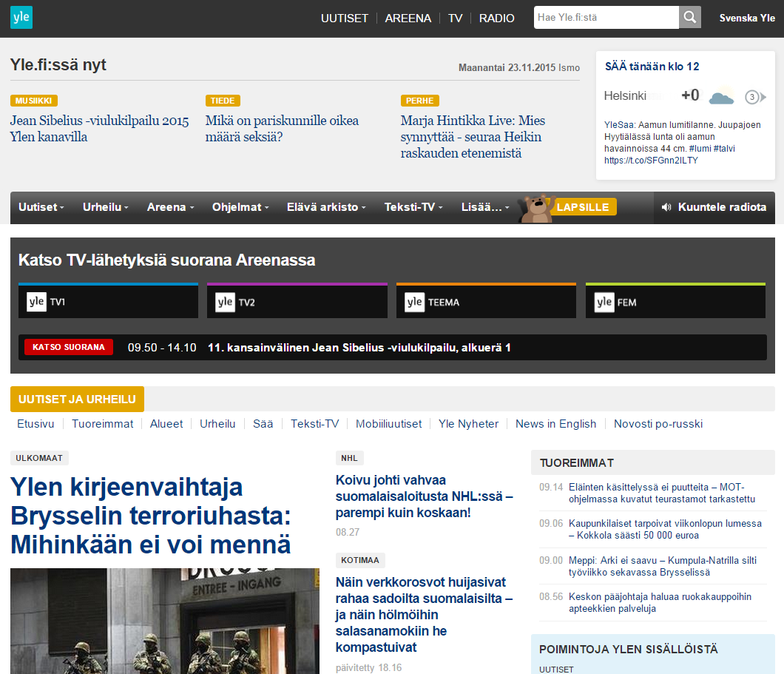Open the Koivu johti vahvaa NHL article
The width and height of the screenshot is (784, 674).
(x=425, y=496)
